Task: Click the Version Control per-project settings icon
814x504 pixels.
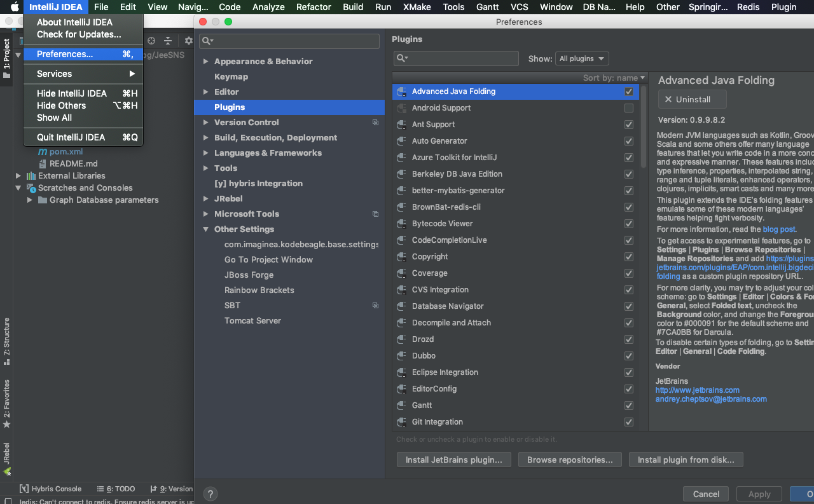Action: pos(375,123)
